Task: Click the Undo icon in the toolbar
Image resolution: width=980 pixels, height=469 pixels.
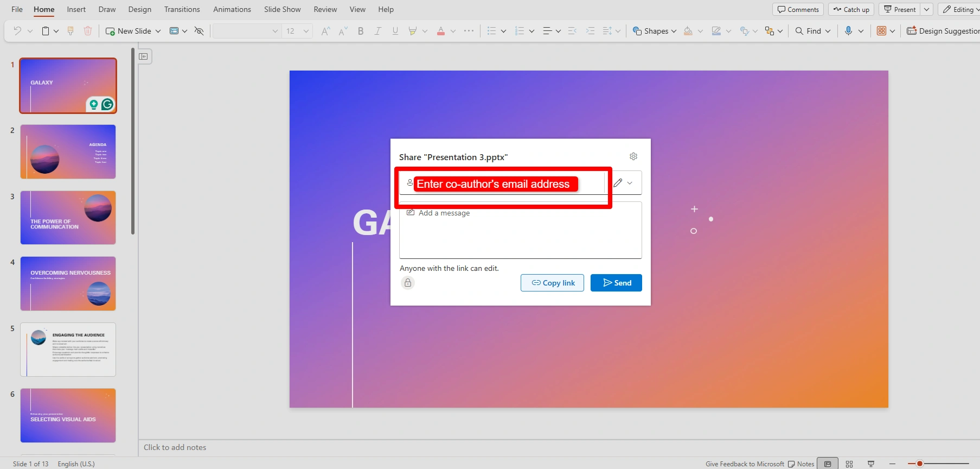Action: pos(17,31)
